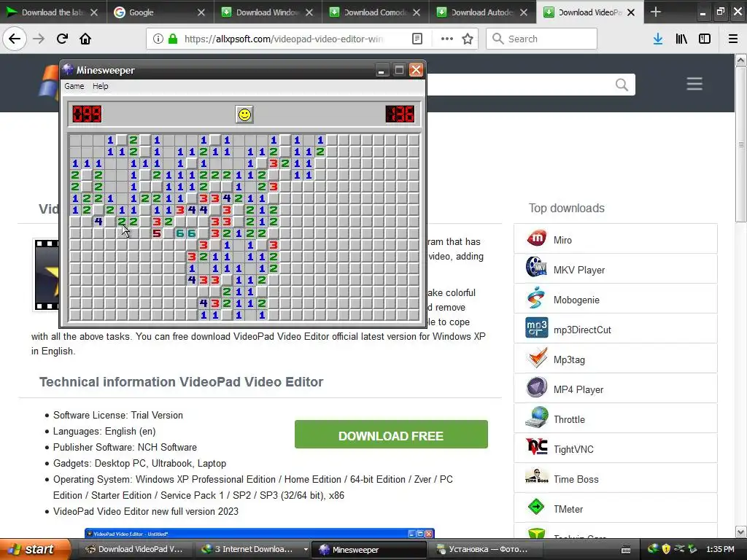
Task: Switch to Download VideoPad taskbar item
Action: [134, 550]
